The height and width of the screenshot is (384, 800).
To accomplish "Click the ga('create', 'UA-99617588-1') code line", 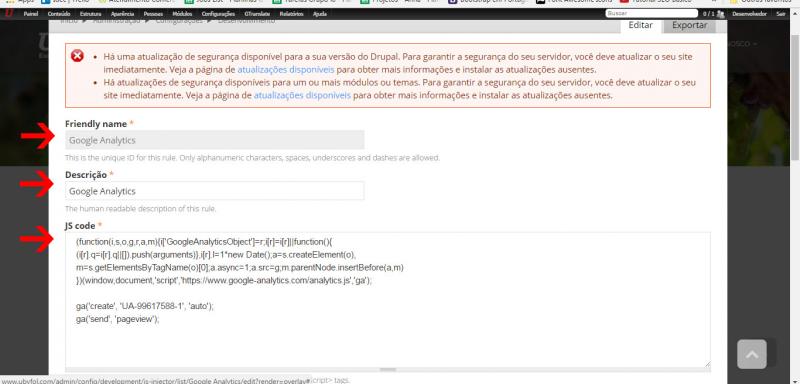I will coord(144,306).
